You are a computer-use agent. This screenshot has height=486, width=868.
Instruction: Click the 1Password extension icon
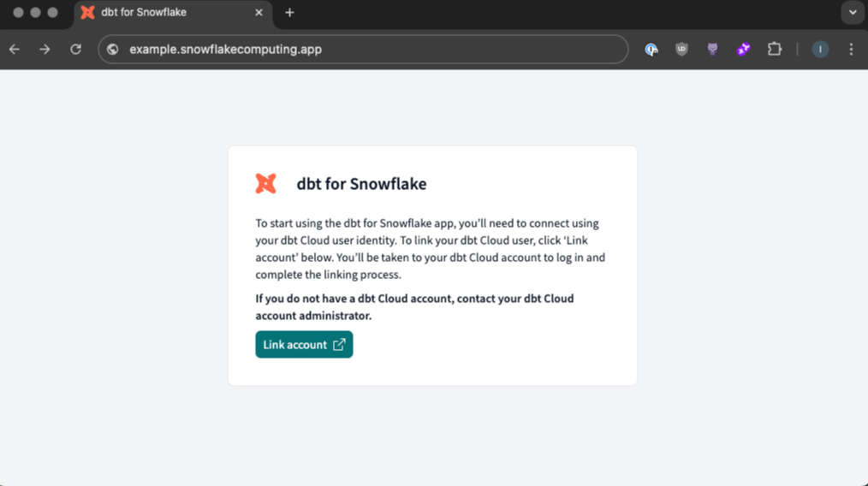pyautogui.click(x=651, y=50)
